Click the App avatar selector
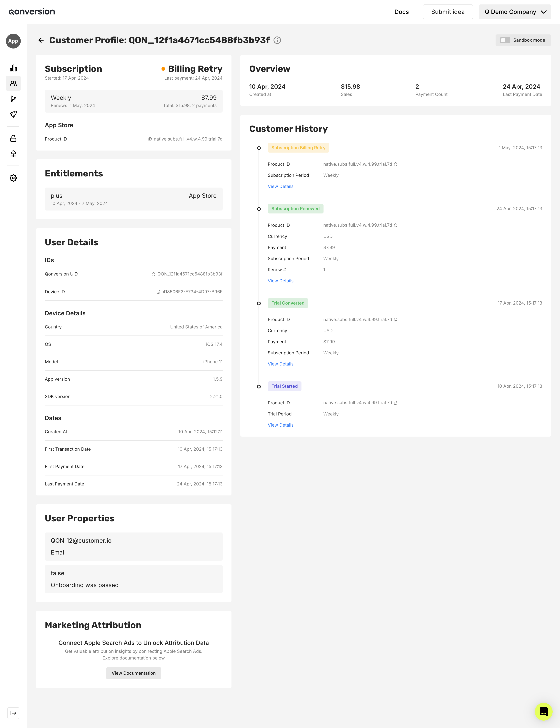This screenshot has width=560, height=728. (13, 41)
